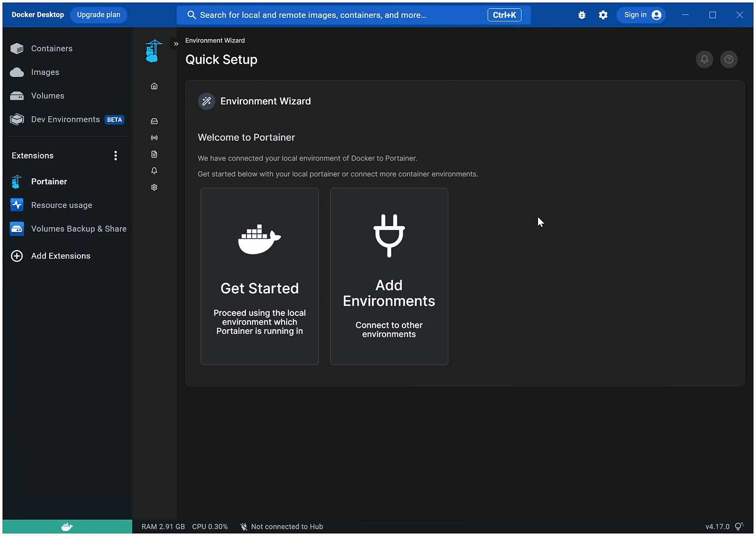Open Docker Desktop settings gear
Screen dimensions: 756x536
[603, 15]
